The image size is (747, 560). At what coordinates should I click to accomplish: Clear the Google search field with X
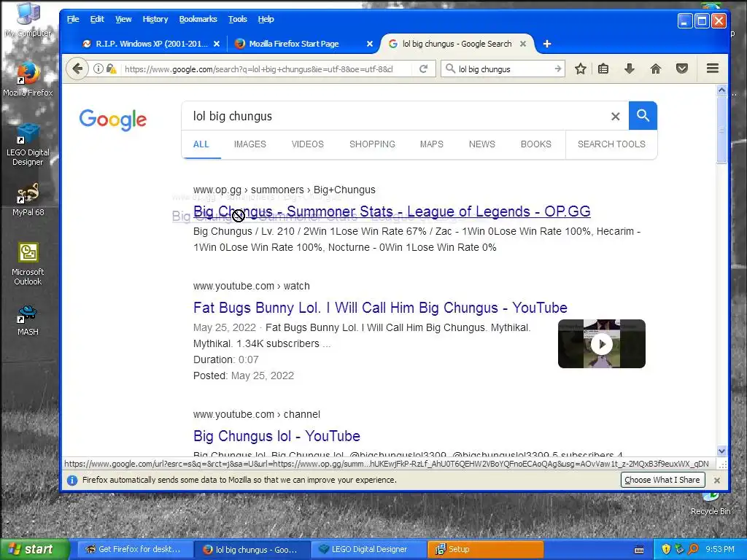point(616,116)
